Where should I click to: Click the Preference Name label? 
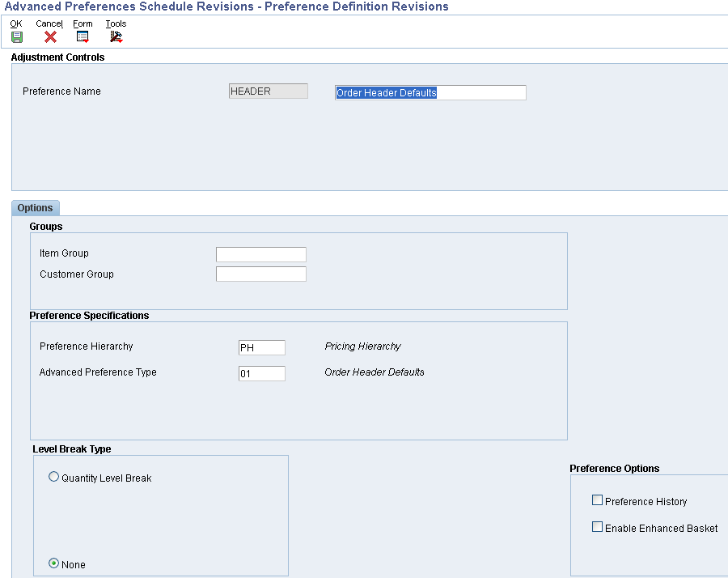pos(61,91)
